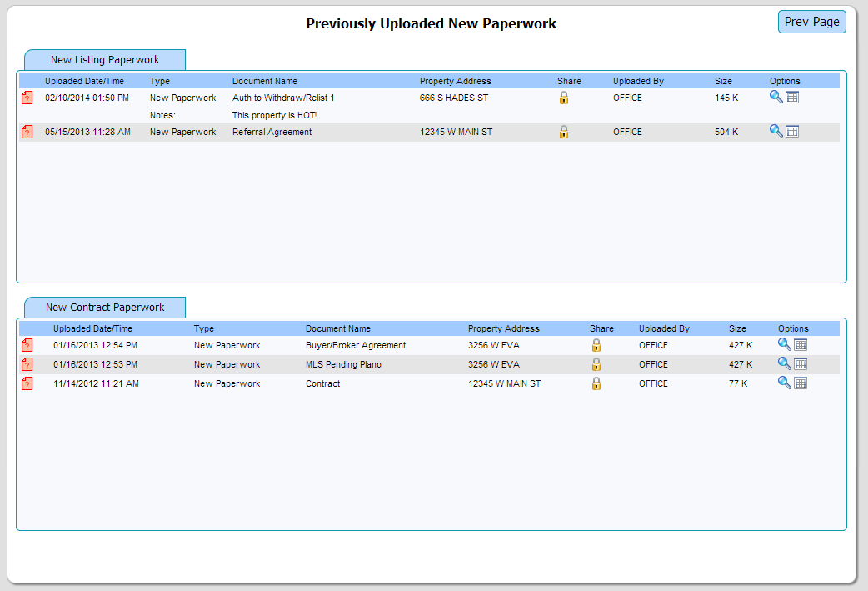Toggle share lock for Referral Agreement
The image size is (868, 591).
pos(564,132)
